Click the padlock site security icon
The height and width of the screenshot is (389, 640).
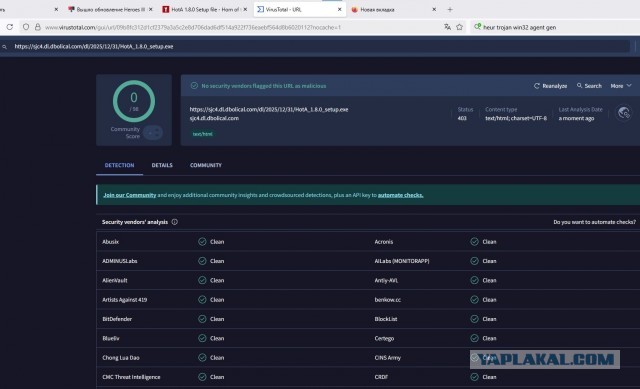point(38,27)
